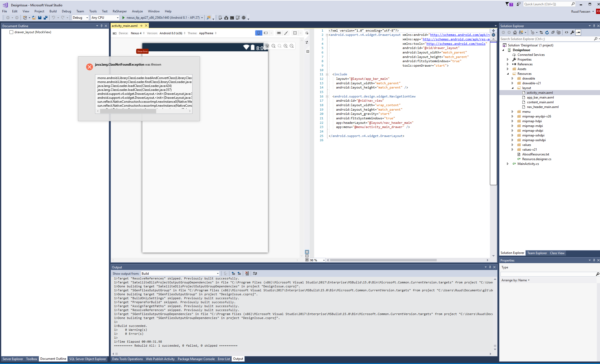Zoom out on designer preview
600x364 pixels.
coord(292,46)
